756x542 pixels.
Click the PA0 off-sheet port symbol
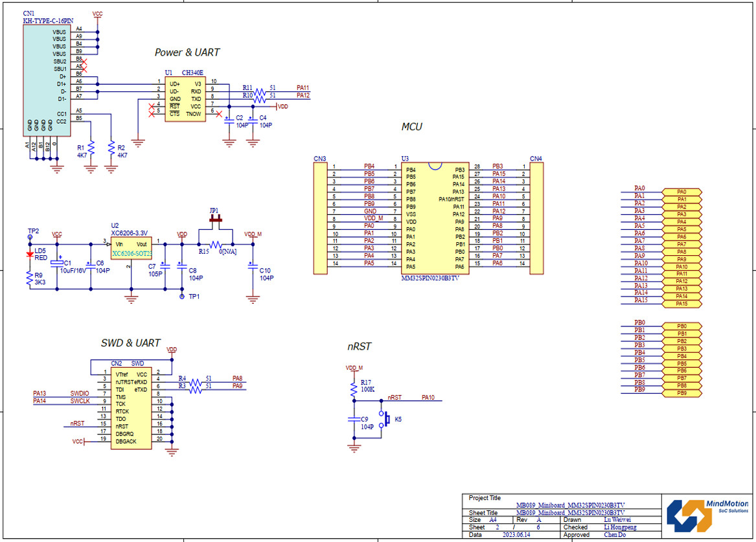click(x=681, y=192)
